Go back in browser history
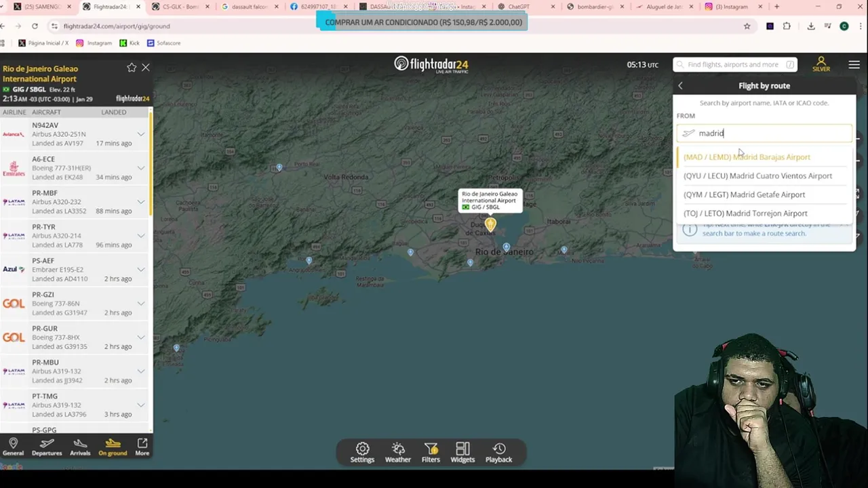Image resolution: width=868 pixels, height=488 pixels. click(x=3, y=26)
